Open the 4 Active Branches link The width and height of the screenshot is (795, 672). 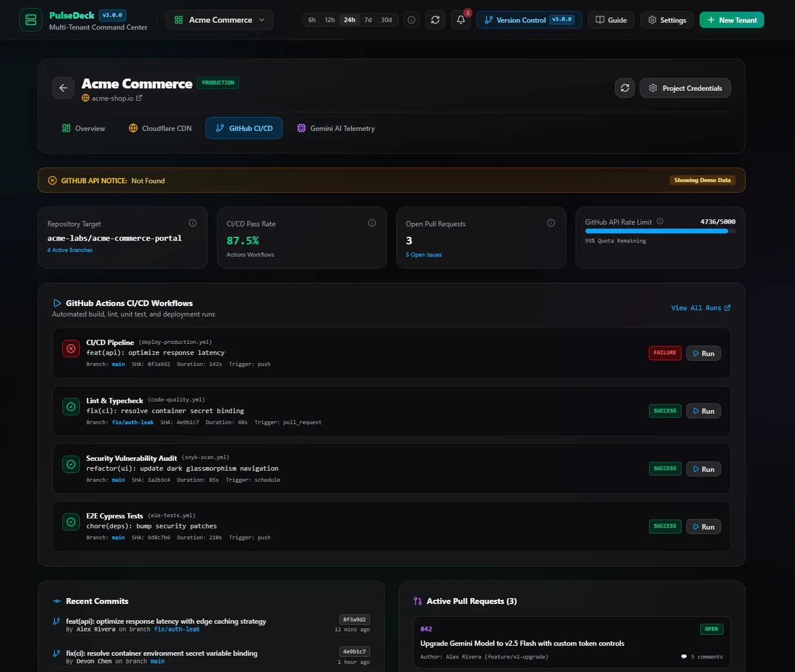(70, 250)
